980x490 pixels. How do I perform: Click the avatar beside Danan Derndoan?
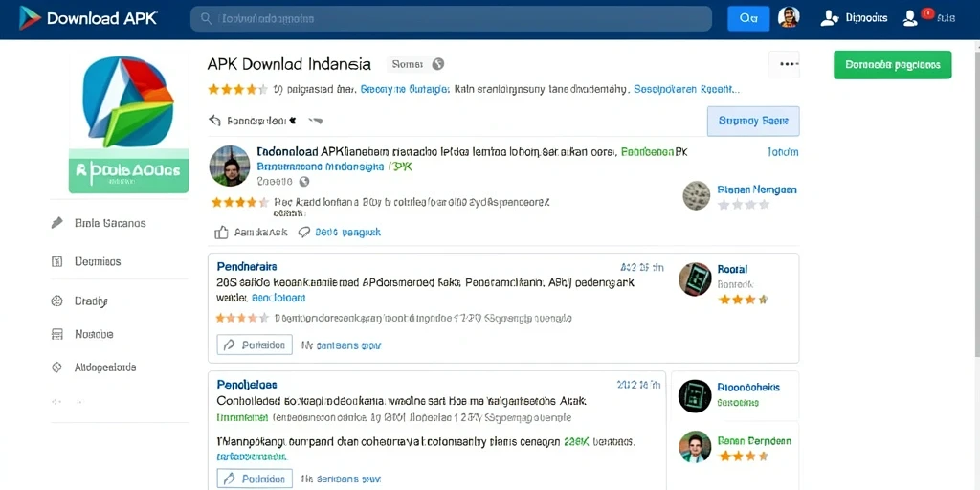coord(695,447)
